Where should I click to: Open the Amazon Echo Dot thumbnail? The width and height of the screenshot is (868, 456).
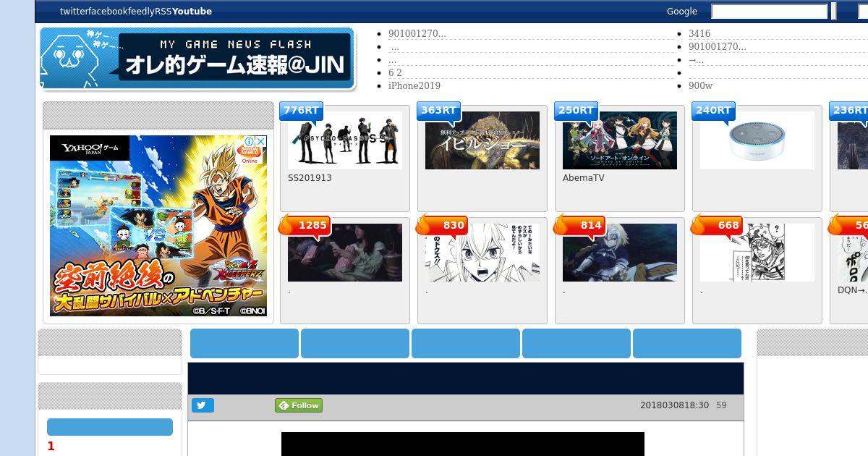coord(757,140)
